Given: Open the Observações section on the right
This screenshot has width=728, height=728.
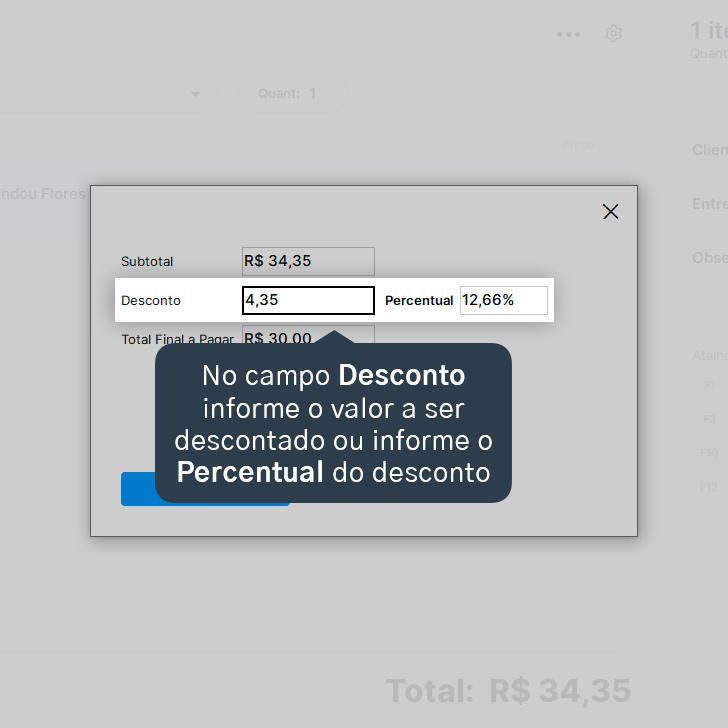Looking at the screenshot, I should tap(709, 258).
